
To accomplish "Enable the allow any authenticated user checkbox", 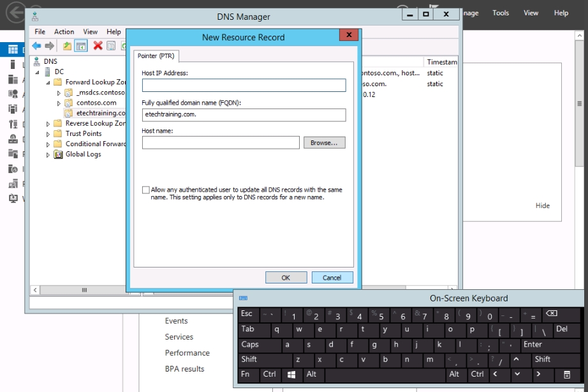I will point(146,190).
